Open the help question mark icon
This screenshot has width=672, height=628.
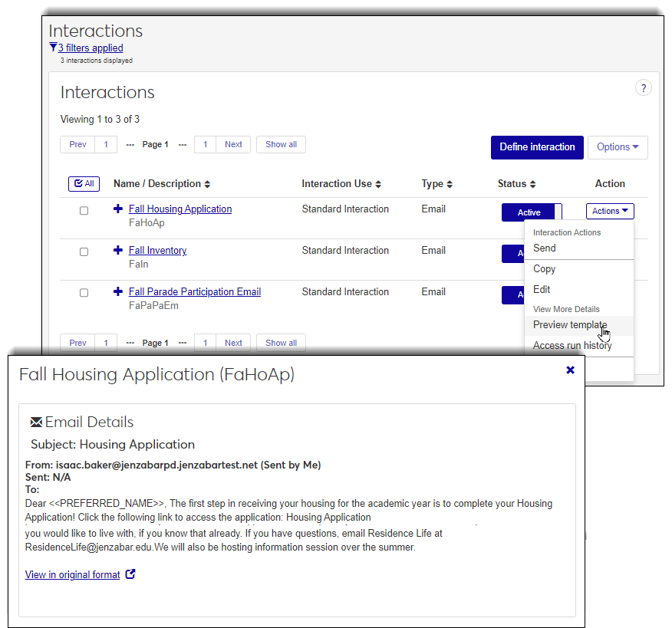pyautogui.click(x=644, y=88)
